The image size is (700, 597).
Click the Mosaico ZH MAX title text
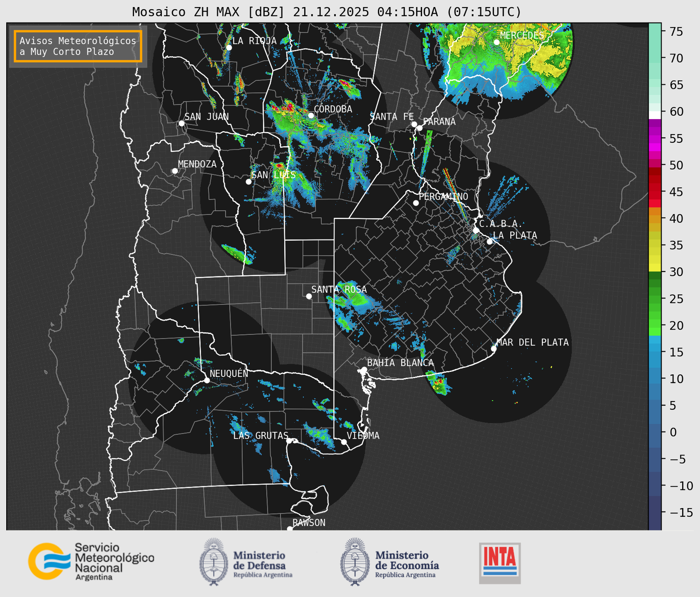point(327,12)
